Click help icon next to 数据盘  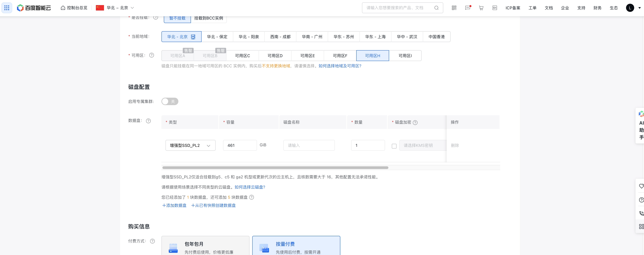click(148, 121)
